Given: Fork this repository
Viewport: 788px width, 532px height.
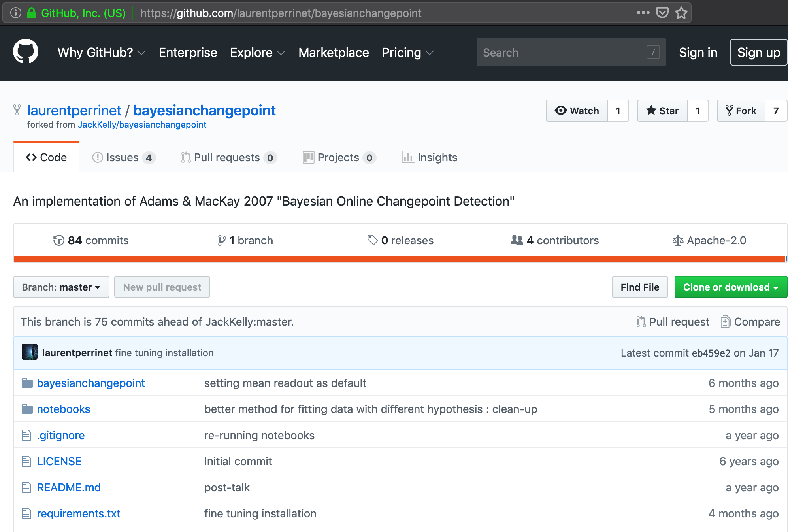Looking at the screenshot, I should (741, 111).
